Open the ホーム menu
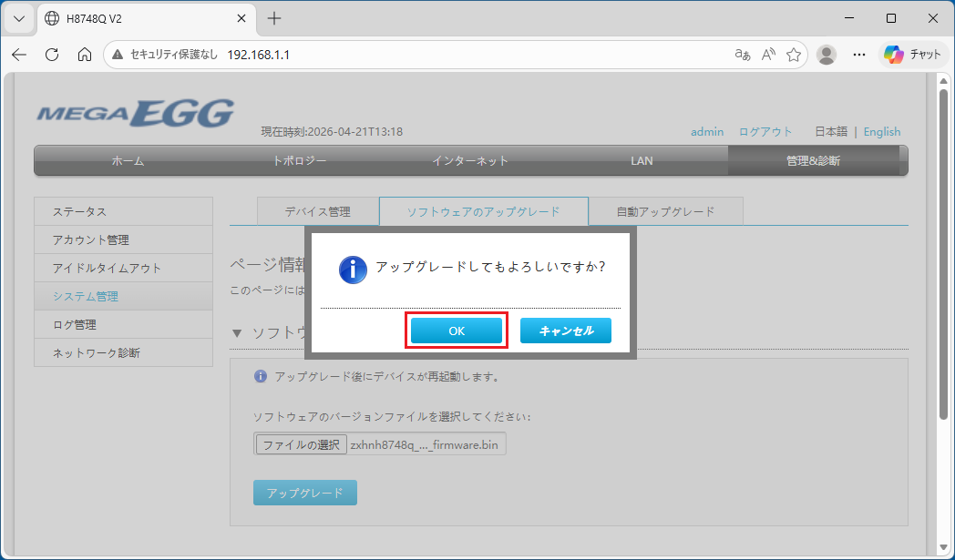Viewport: 955px width, 560px height. pyautogui.click(x=128, y=160)
